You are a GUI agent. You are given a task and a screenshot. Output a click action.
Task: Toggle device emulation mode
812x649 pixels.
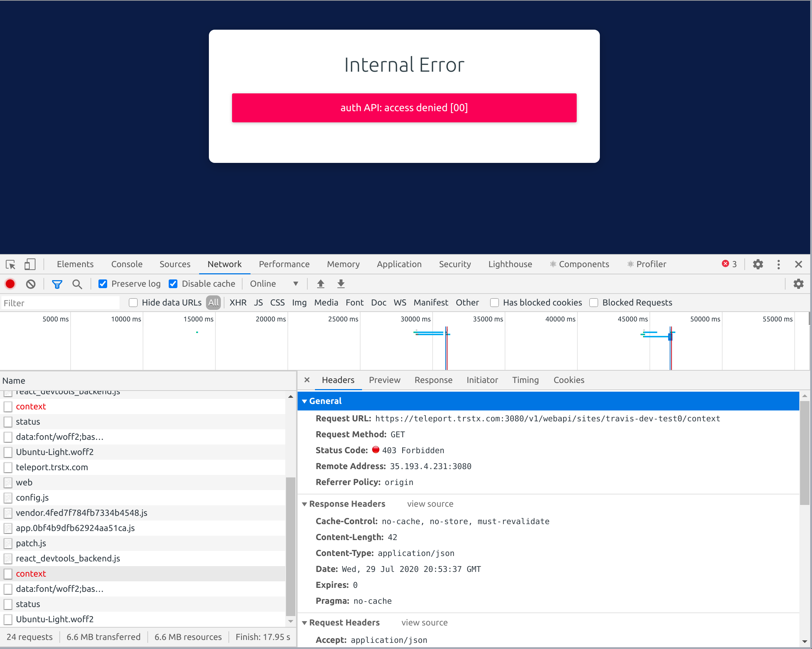tap(30, 264)
